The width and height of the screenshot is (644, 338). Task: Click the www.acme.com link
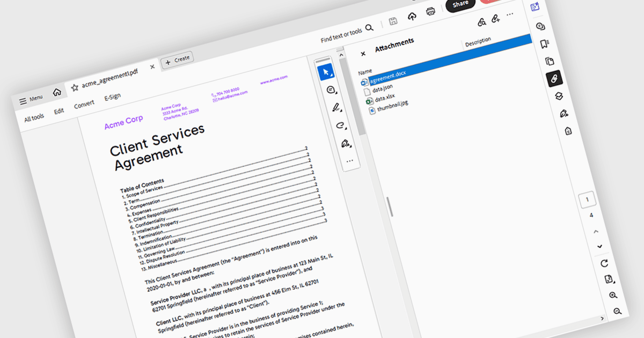(x=274, y=79)
